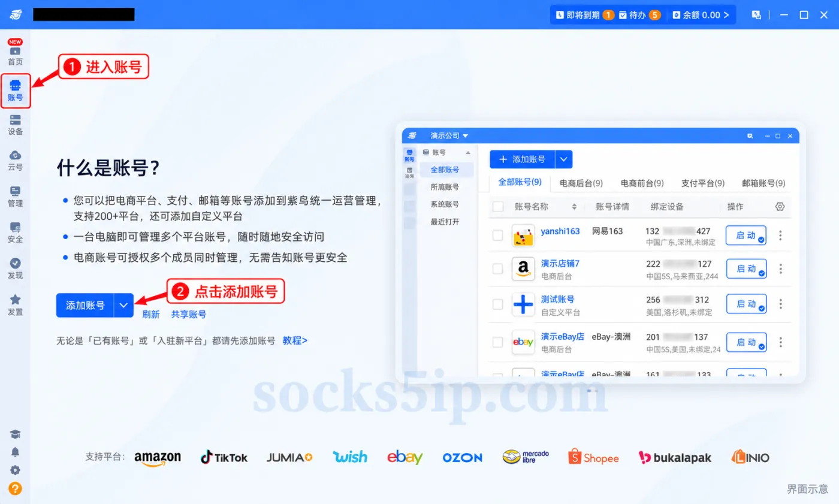Open the 共享账号 link
The image size is (839, 504).
[189, 314]
